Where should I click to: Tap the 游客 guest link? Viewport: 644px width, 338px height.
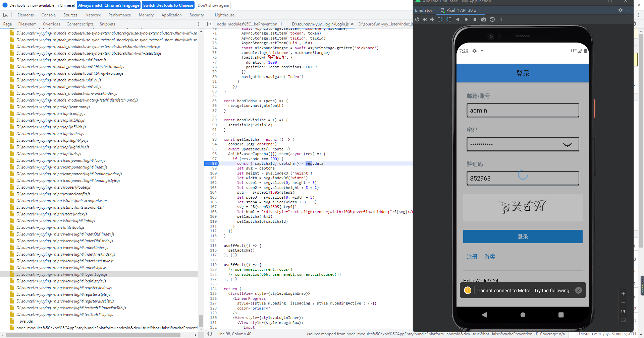point(490,257)
